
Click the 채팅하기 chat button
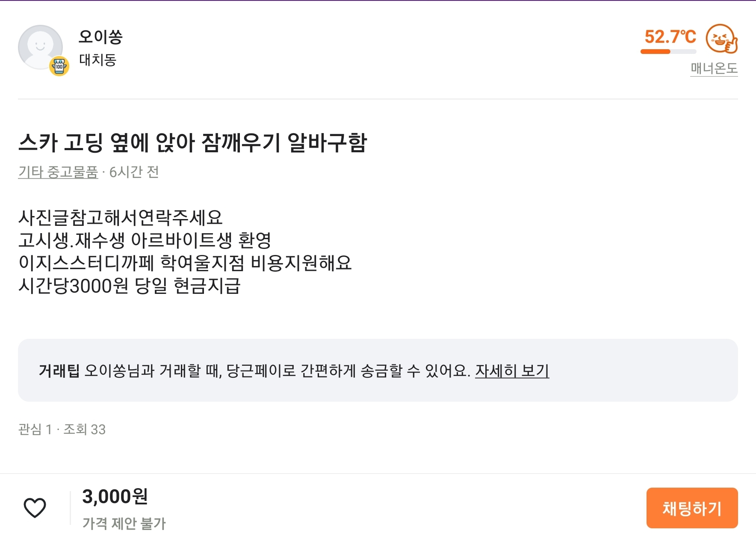point(692,508)
